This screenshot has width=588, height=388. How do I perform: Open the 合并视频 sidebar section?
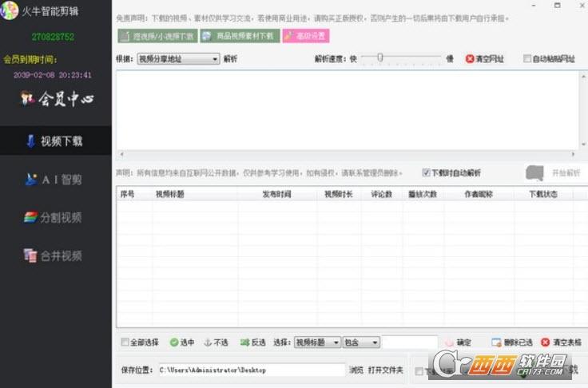(55, 256)
